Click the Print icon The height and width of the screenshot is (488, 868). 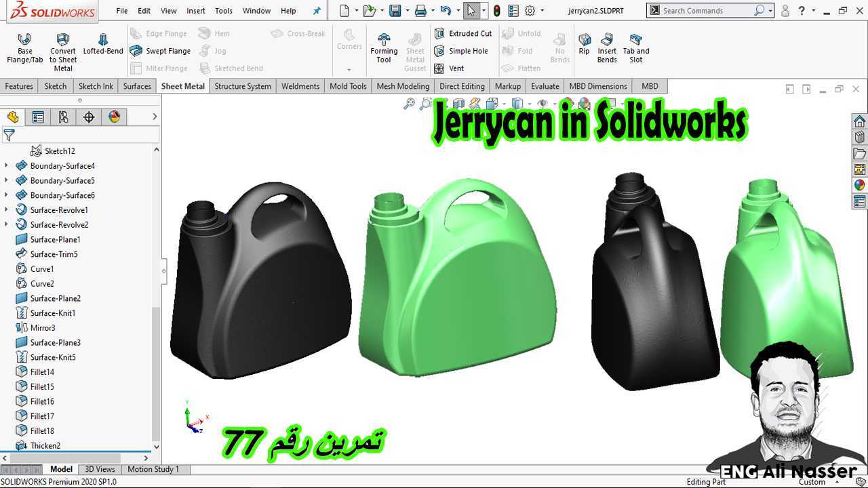click(420, 10)
